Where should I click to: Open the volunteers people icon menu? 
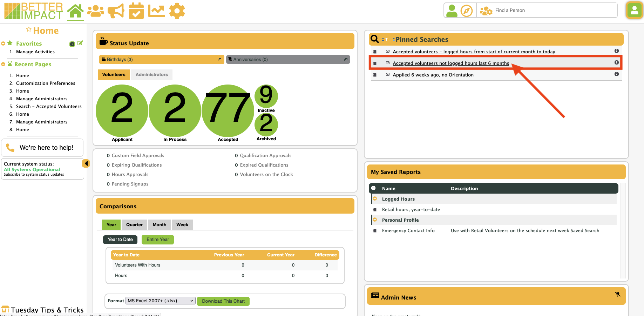pyautogui.click(x=95, y=11)
